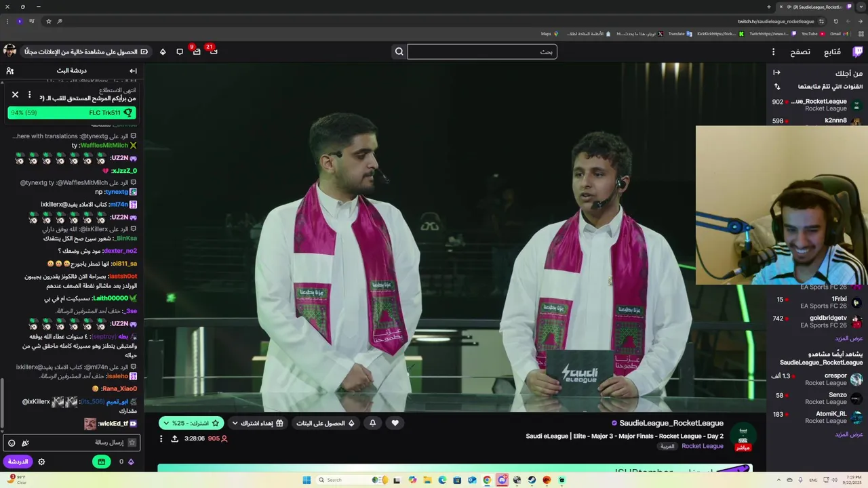Reload the page with refresh icon
Image resolution: width=868 pixels, height=488 pixels.
tap(835, 21)
